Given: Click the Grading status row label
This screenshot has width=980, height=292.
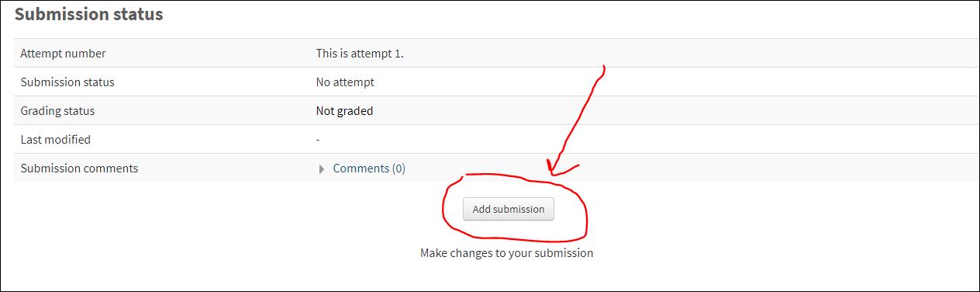Looking at the screenshot, I should (x=57, y=111).
